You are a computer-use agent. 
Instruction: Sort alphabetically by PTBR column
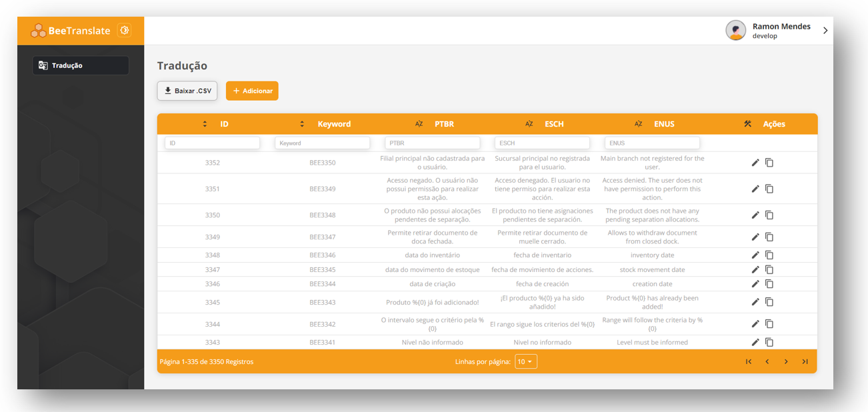point(419,124)
